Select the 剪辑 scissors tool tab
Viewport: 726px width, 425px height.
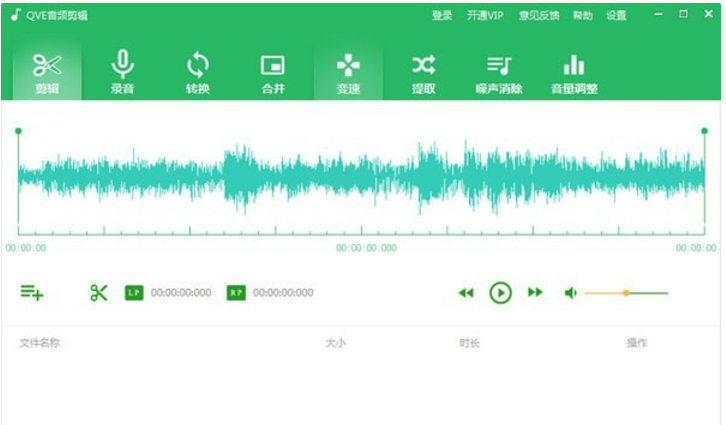point(47,72)
